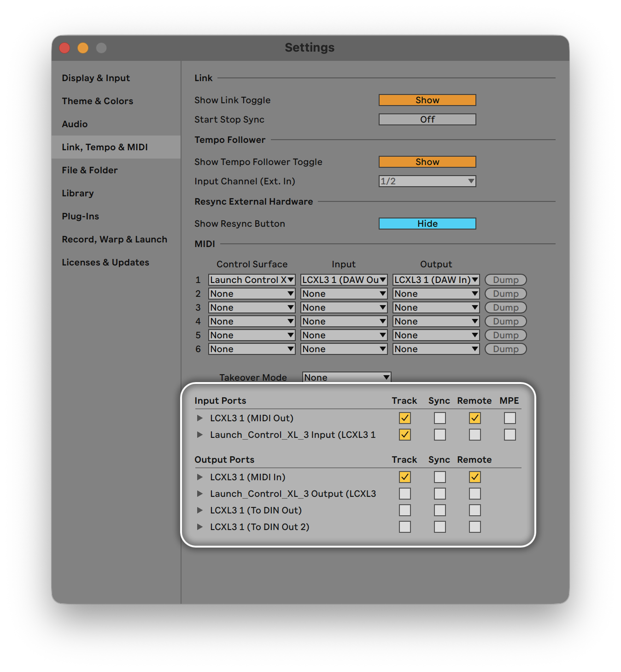
Task: Expand the LCXL3 1 (To DIN Out 2) port
Action: (200, 527)
